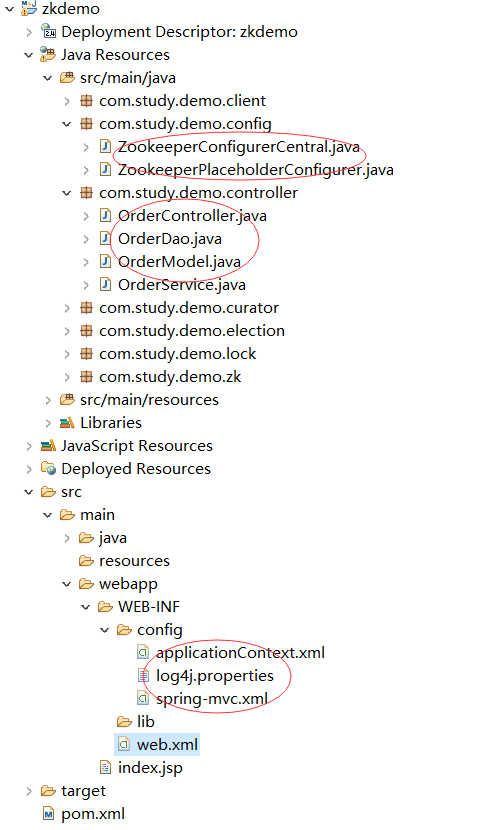Collapse the com.study.demo.controller package
This screenshot has width=489, height=830.
(x=67, y=193)
